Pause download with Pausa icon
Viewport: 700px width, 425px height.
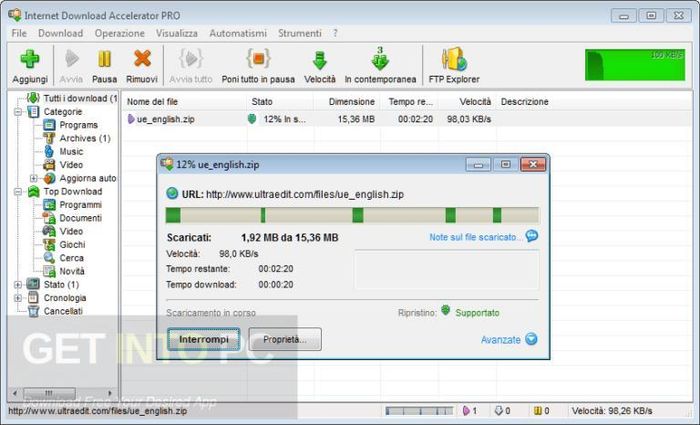point(104,59)
